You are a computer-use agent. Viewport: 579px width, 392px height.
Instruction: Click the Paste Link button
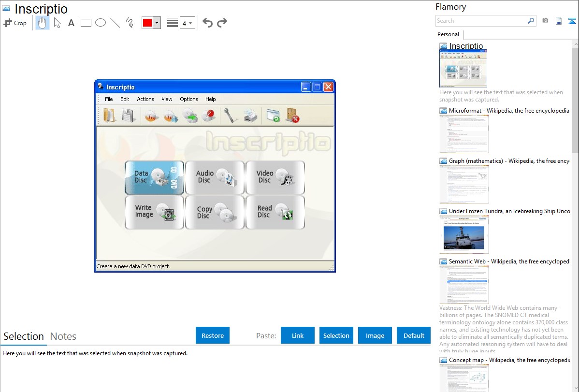point(298,335)
